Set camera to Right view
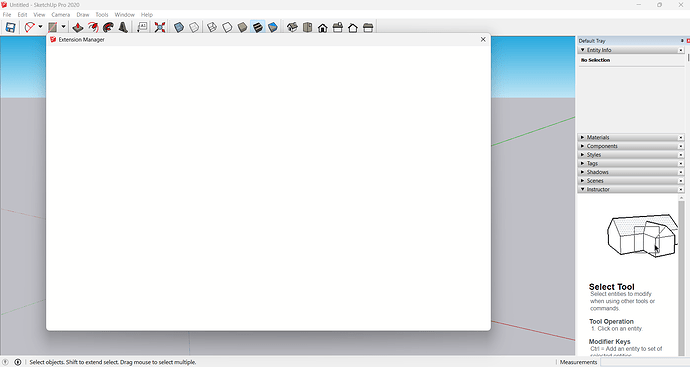This screenshot has height=367, width=690. [338, 27]
